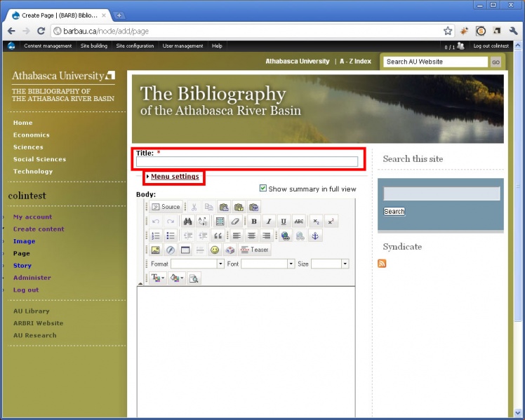Screen dimensions: 525x420
Task: Open the Font dropdown
Action: [x=268, y=264]
